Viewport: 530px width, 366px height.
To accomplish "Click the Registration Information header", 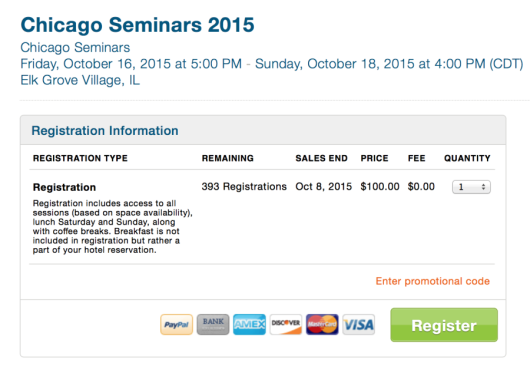I will (x=105, y=131).
